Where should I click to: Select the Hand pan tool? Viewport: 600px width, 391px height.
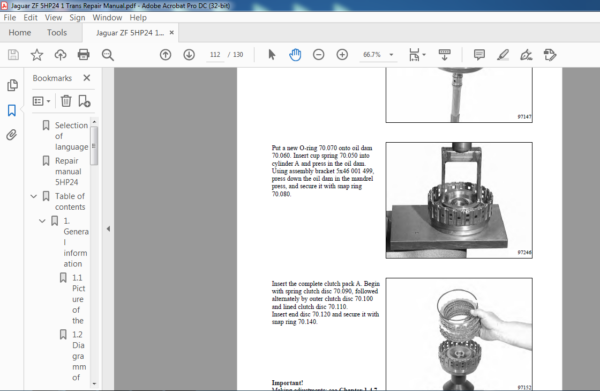[295, 55]
